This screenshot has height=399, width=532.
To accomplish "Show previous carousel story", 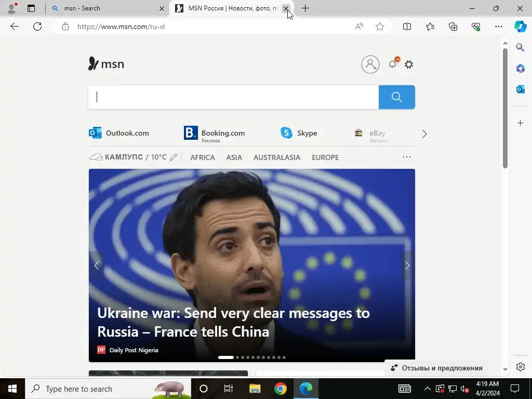I will pyautogui.click(x=97, y=265).
